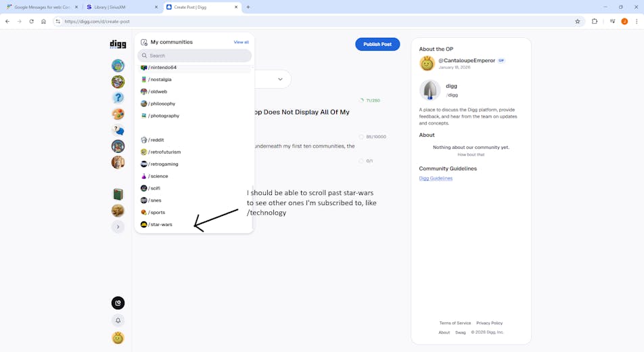Click the black round icon above the bell

[x=118, y=303]
